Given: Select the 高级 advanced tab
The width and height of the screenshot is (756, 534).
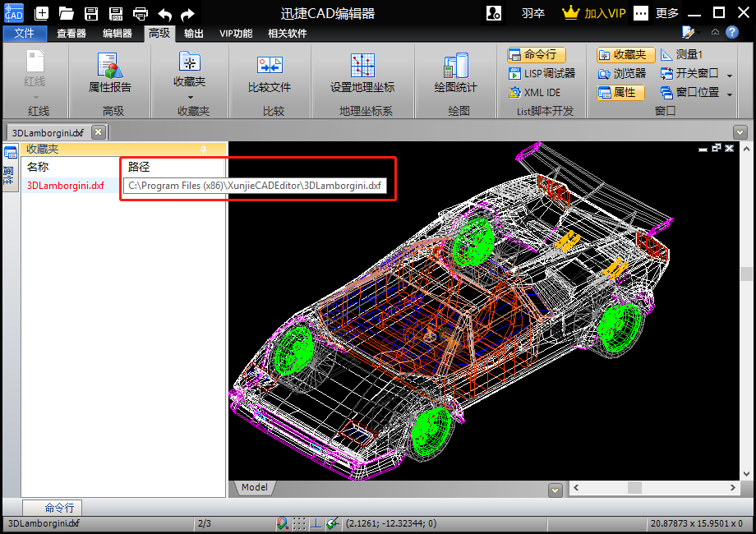Looking at the screenshot, I should 159,33.
